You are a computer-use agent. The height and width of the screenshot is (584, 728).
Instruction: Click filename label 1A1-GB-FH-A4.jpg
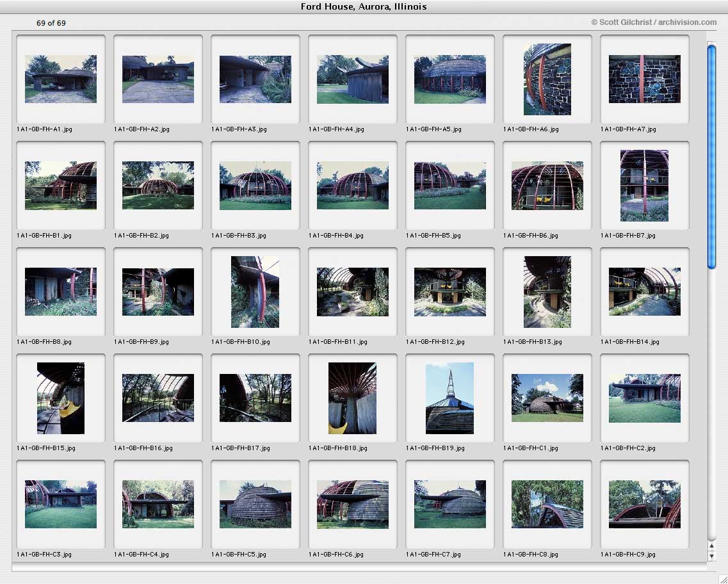point(336,129)
